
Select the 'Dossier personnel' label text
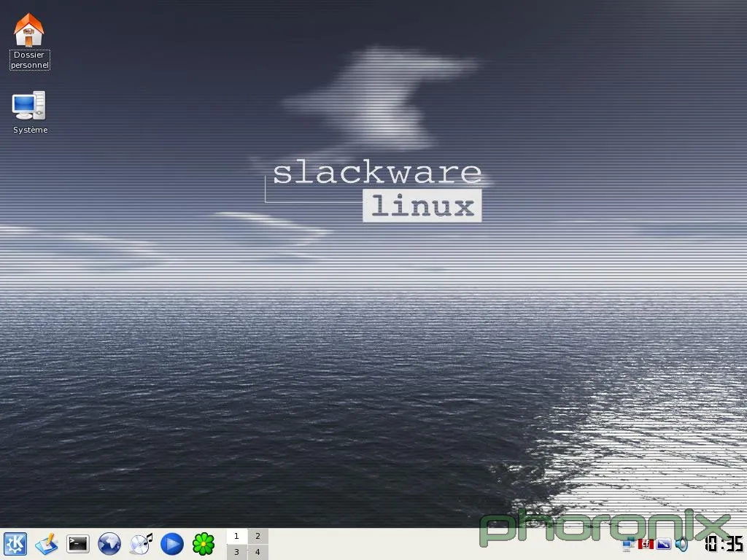click(x=29, y=60)
